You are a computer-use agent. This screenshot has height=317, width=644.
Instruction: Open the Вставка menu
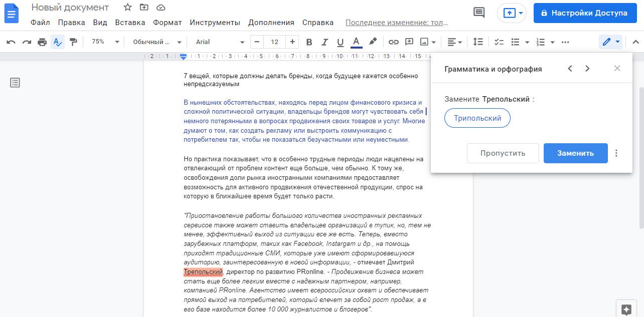pyautogui.click(x=130, y=23)
